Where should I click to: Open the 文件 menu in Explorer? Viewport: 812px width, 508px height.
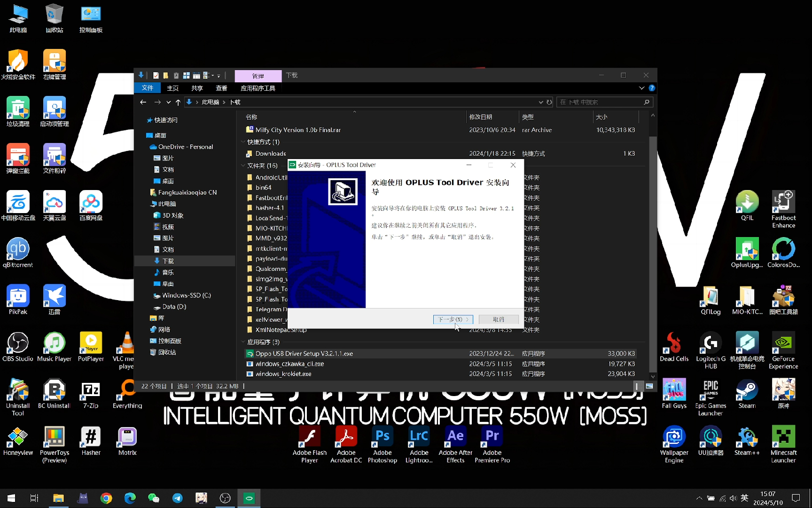(148, 88)
